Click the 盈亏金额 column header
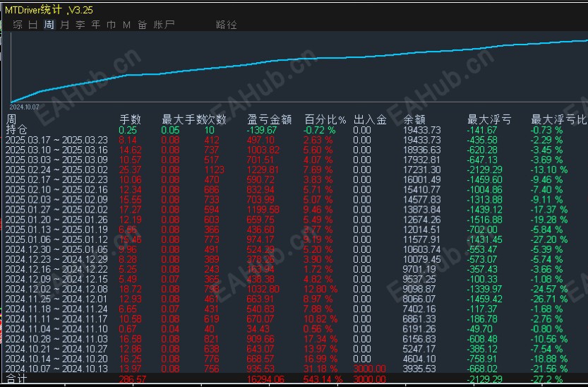Viewport: 588px width, 387px height. [269, 119]
